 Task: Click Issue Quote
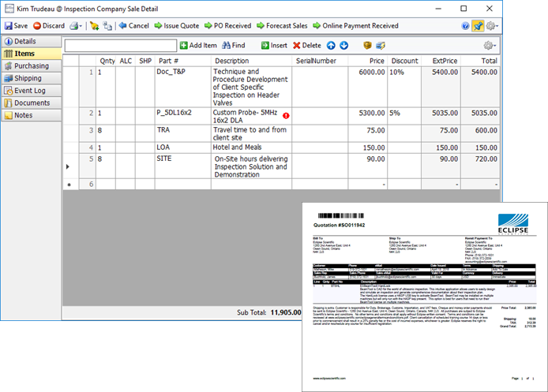pos(177,26)
